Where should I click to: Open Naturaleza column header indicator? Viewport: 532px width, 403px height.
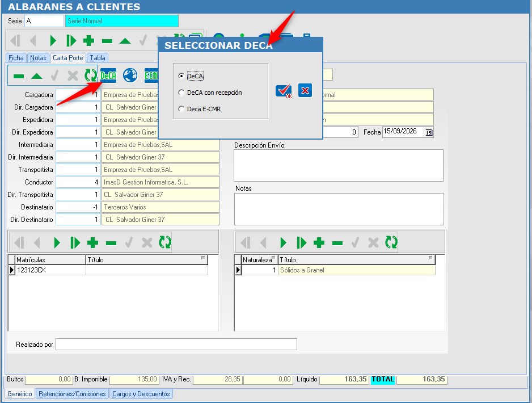point(273,258)
